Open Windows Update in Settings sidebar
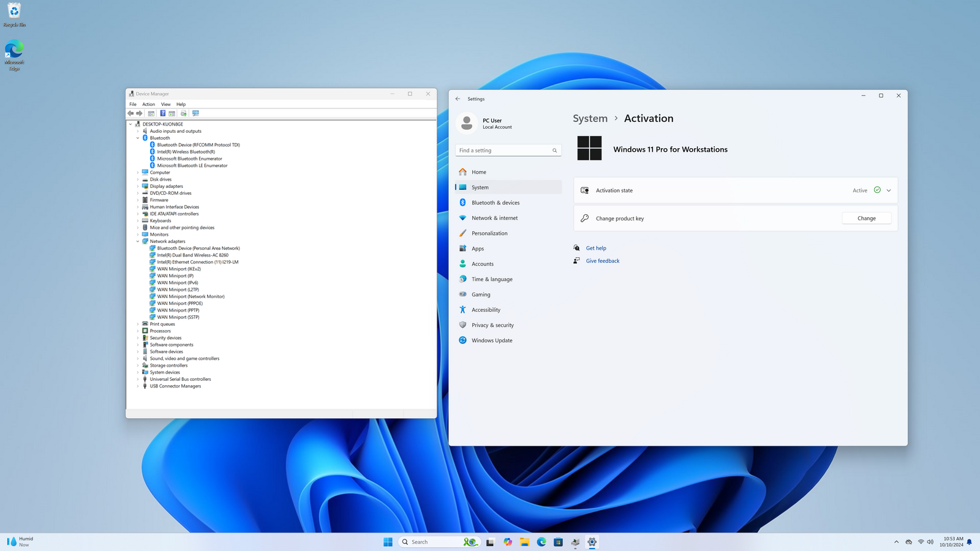This screenshot has height=551, width=980. pos(508,340)
